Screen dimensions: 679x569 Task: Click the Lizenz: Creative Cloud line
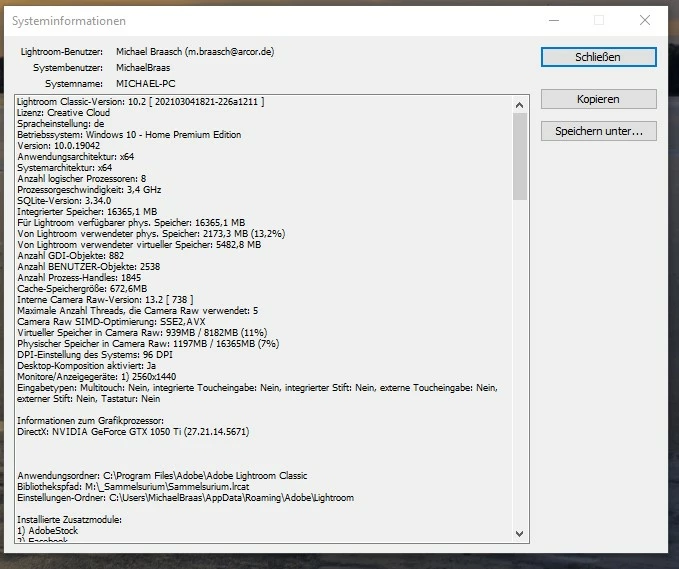pos(64,113)
